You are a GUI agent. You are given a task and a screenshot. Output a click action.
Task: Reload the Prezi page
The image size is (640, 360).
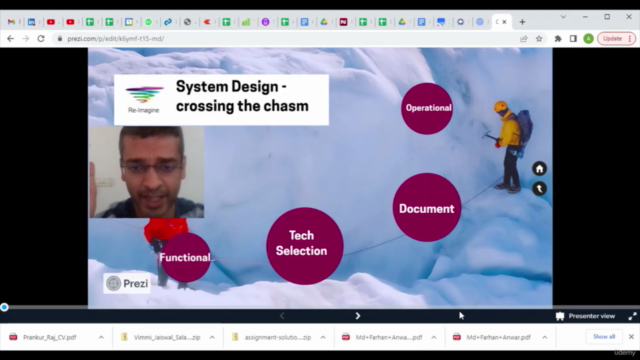[41, 39]
